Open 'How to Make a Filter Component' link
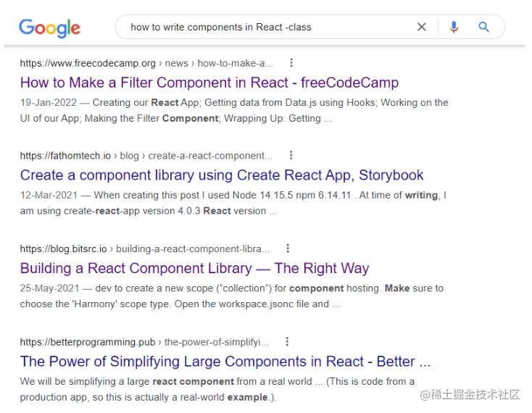The height and width of the screenshot is (413, 532). click(209, 83)
